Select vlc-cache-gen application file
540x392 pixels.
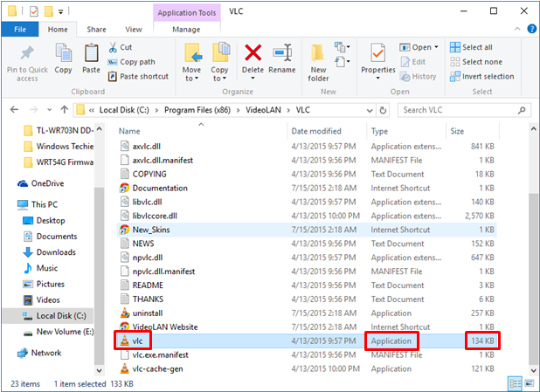[x=307, y=369]
